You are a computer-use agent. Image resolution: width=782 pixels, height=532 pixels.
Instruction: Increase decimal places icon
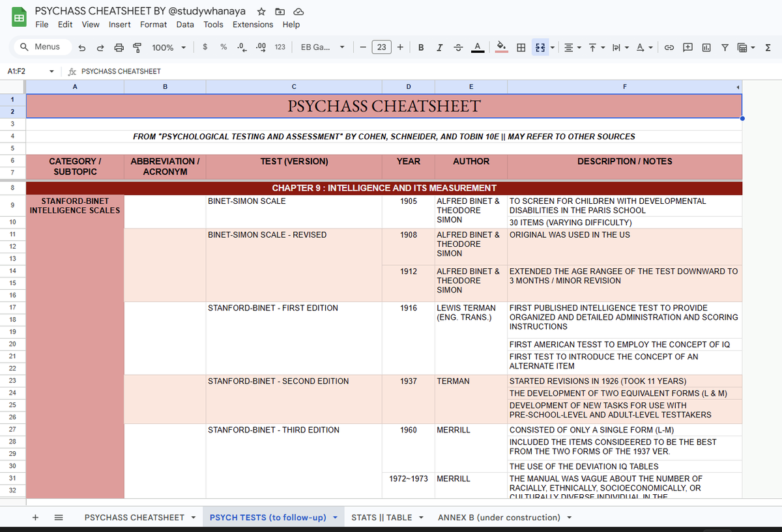tap(261, 47)
